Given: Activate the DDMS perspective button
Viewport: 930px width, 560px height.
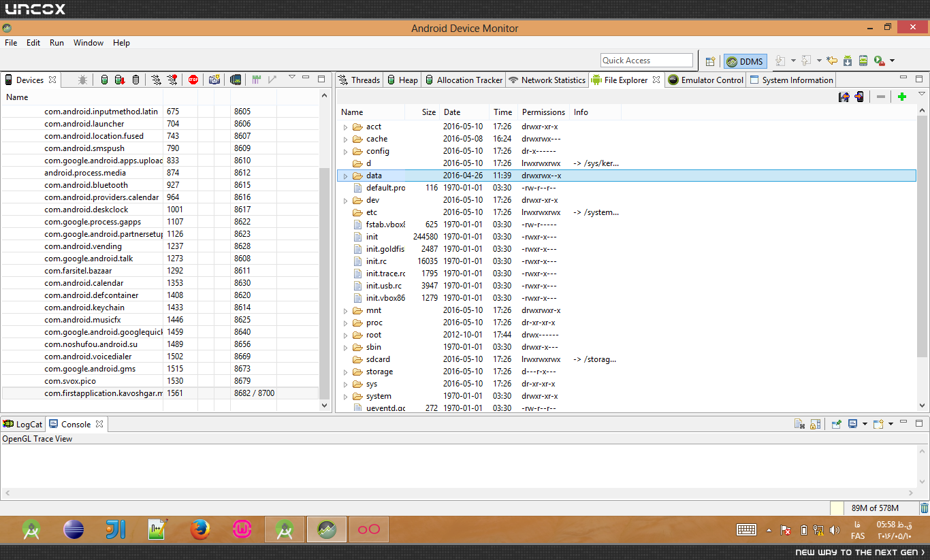Looking at the screenshot, I should tap(745, 61).
